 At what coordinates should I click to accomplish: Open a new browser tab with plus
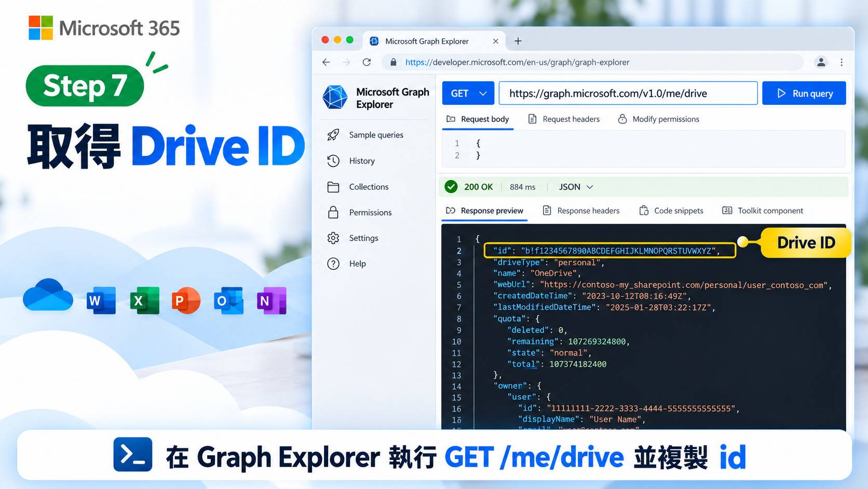[x=518, y=41]
